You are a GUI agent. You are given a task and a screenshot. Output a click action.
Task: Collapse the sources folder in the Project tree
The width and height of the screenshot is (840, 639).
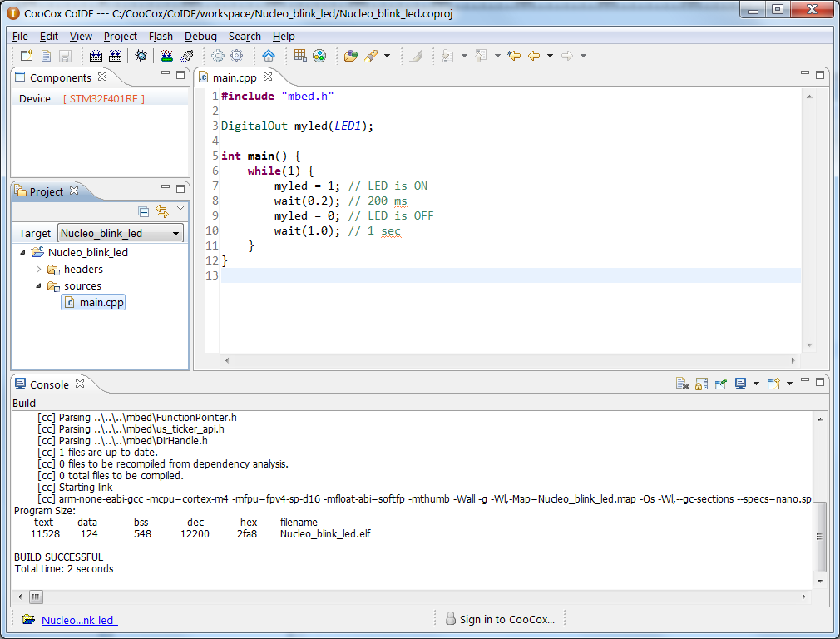38,285
